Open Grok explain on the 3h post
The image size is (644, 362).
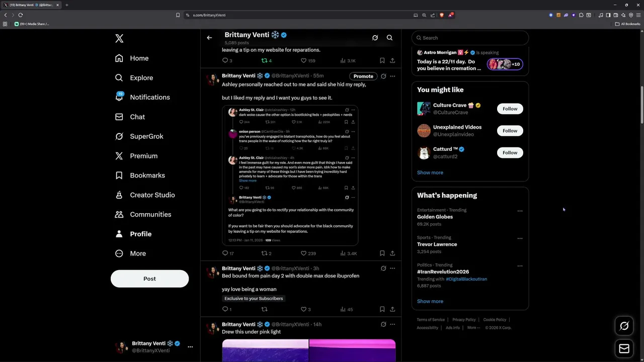pos(383,268)
